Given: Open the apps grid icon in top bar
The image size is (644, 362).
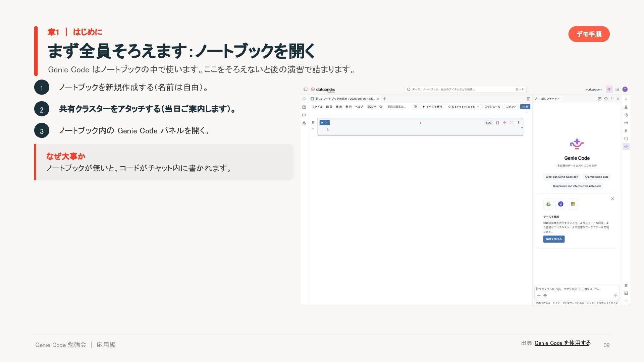Looking at the screenshot, I should pyautogui.click(x=617, y=89).
